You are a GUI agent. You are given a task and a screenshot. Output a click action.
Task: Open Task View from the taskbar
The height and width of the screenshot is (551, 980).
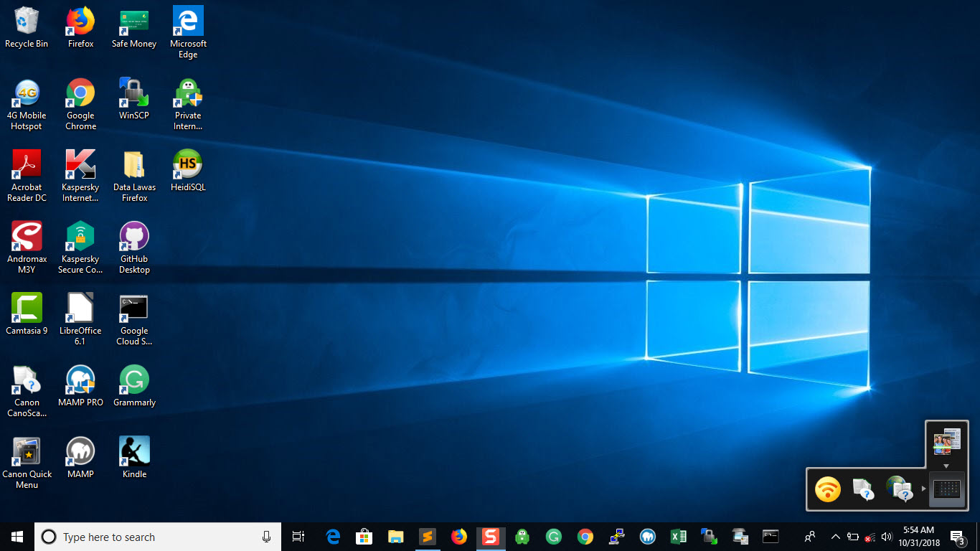click(x=298, y=537)
